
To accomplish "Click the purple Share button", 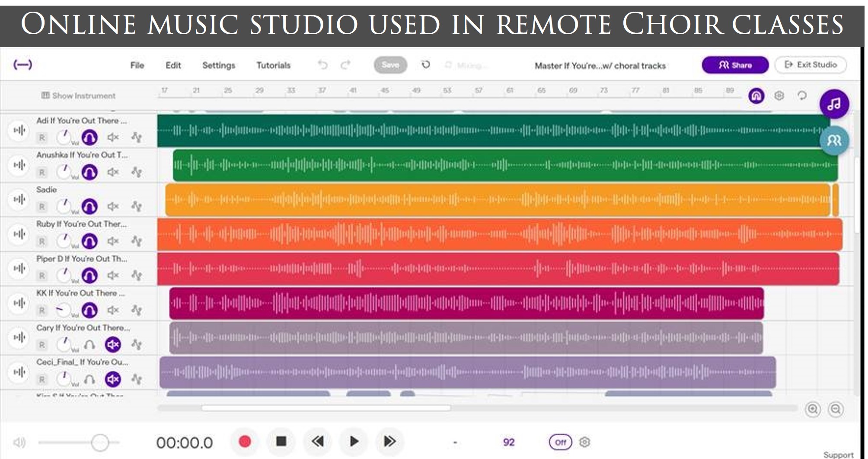I will click(735, 65).
